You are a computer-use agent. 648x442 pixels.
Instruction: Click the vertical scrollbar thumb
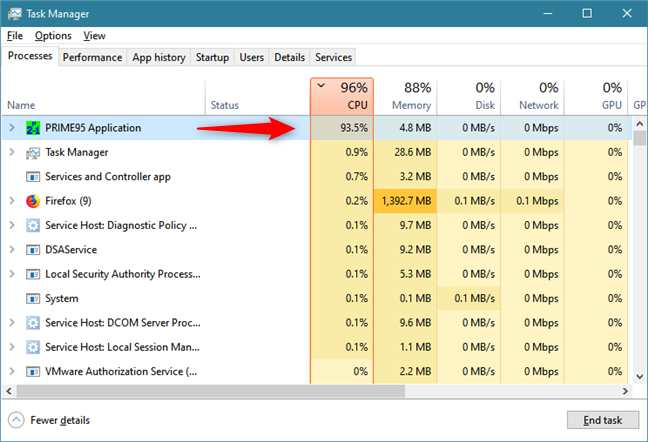pyautogui.click(x=639, y=138)
